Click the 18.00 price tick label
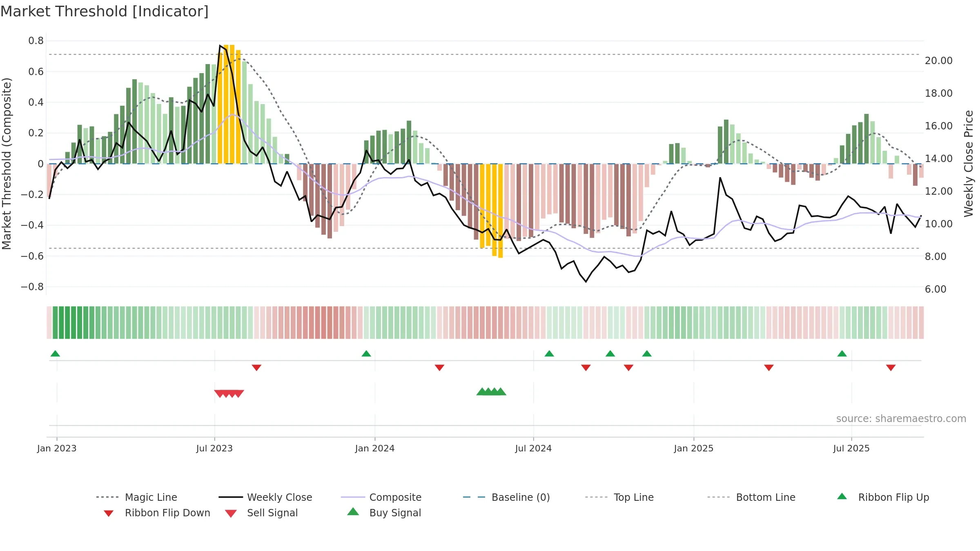The image size is (980, 551). point(939,93)
